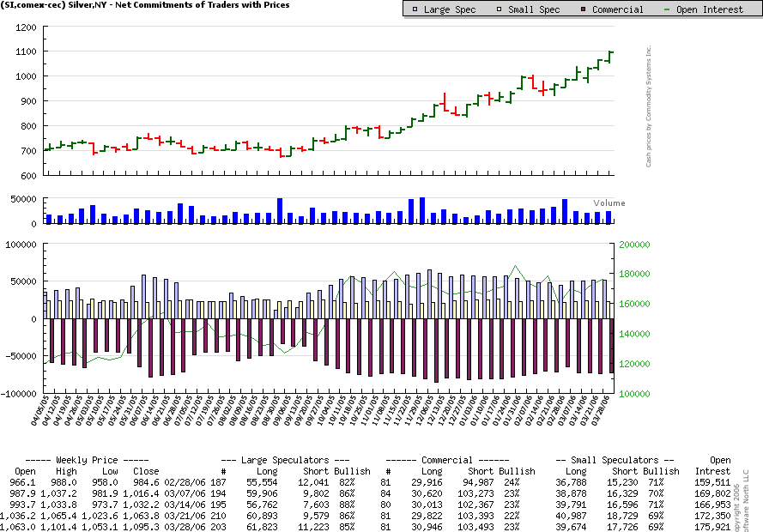Click the Small Speculators table header
The image size is (763, 532).
(x=615, y=460)
